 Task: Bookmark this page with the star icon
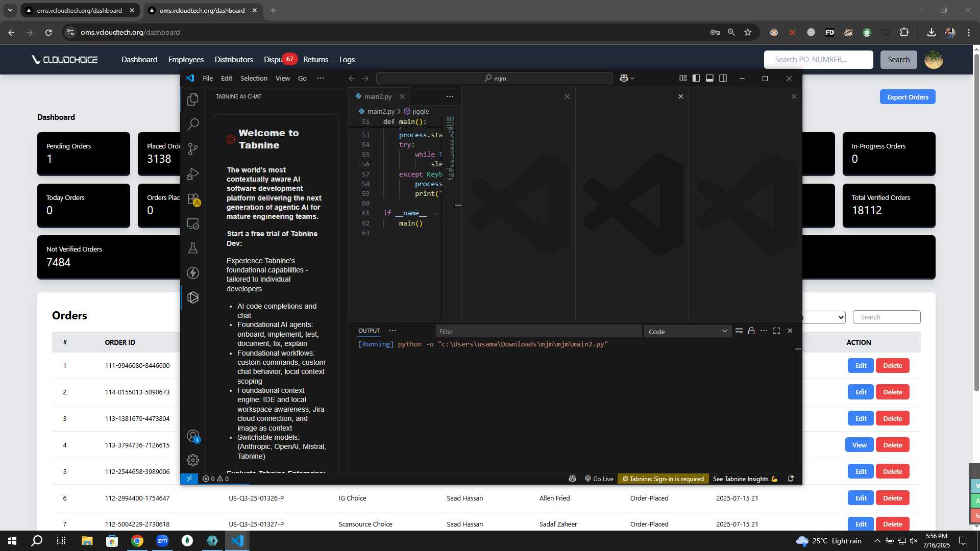click(748, 32)
